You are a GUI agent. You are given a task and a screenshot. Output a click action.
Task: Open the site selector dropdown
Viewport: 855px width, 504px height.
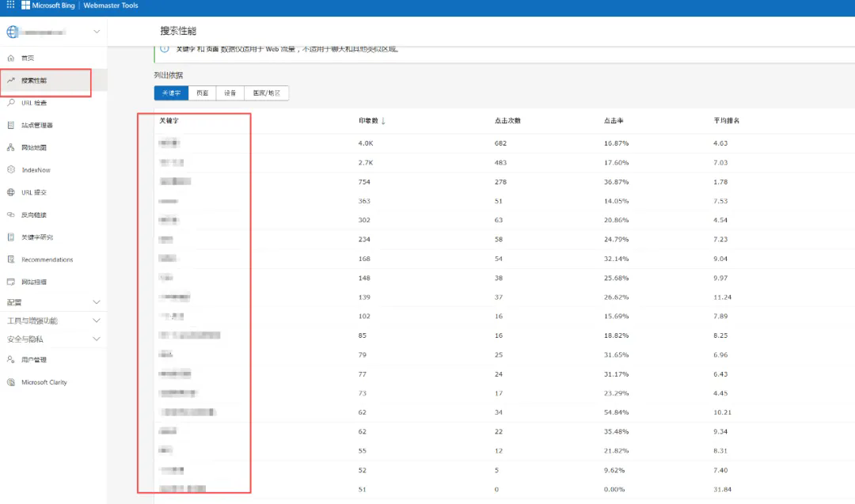(x=97, y=32)
